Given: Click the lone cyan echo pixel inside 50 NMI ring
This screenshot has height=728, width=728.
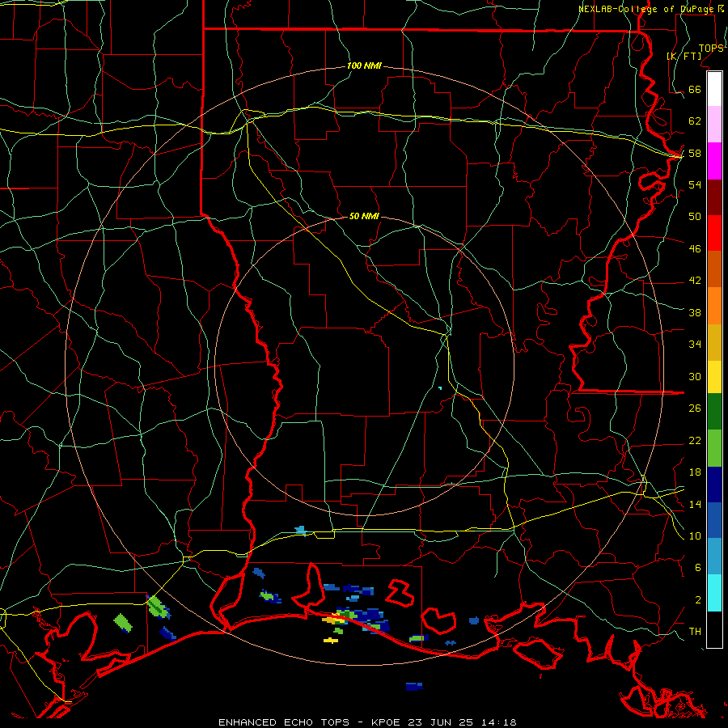Looking at the screenshot, I should 440,387.
